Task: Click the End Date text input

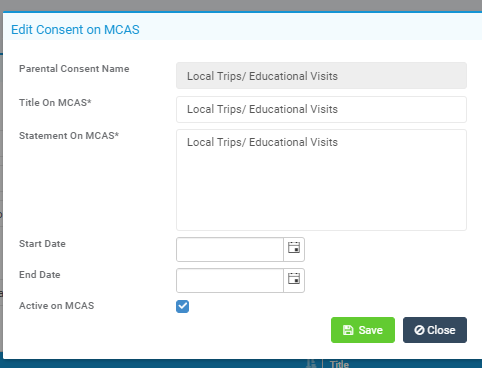Action: [x=230, y=280]
